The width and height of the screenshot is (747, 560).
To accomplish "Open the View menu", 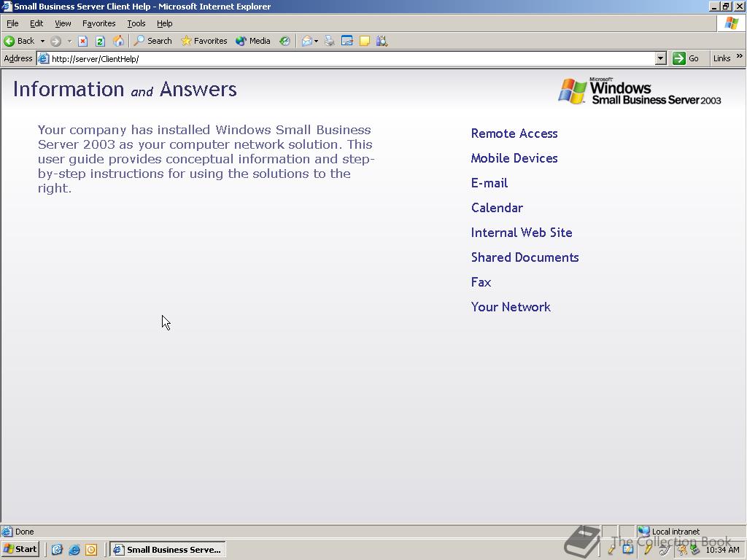I will (63, 23).
